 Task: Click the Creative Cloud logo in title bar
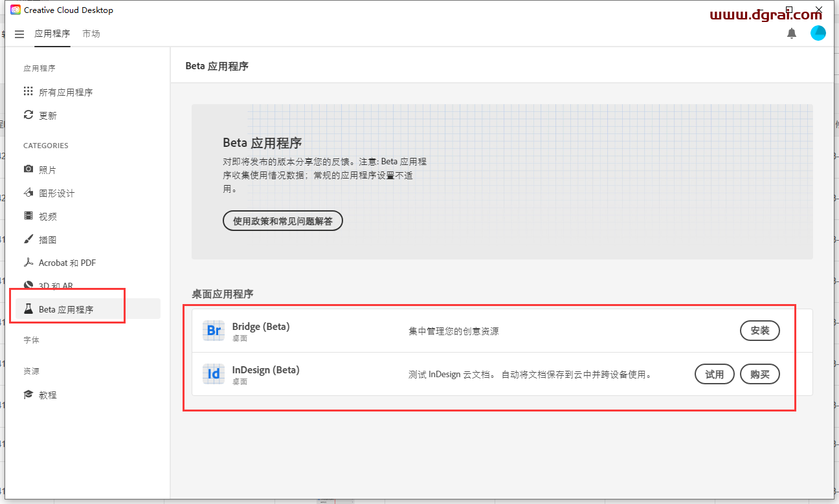[x=16, y=10]
